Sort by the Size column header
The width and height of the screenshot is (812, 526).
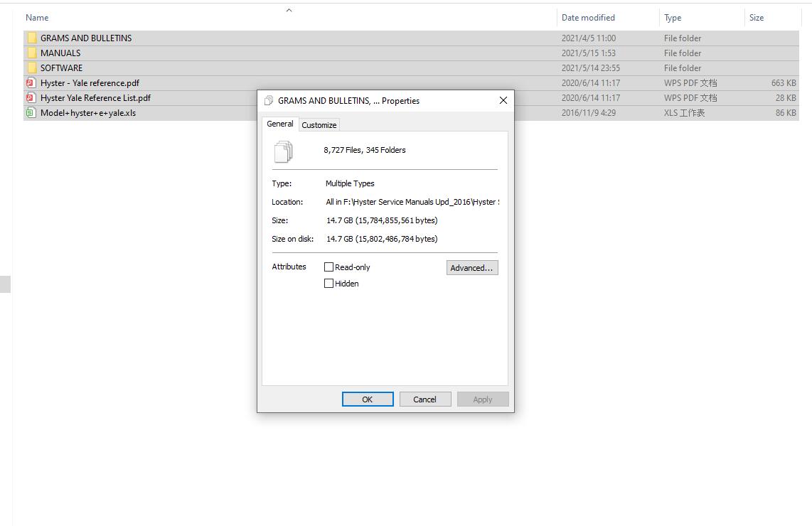click(x=757, y=18)
